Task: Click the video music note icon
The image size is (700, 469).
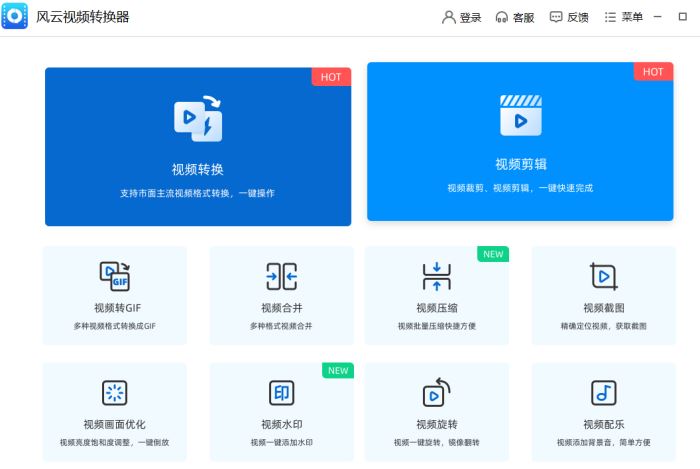Action: click(x=604, y=393)
